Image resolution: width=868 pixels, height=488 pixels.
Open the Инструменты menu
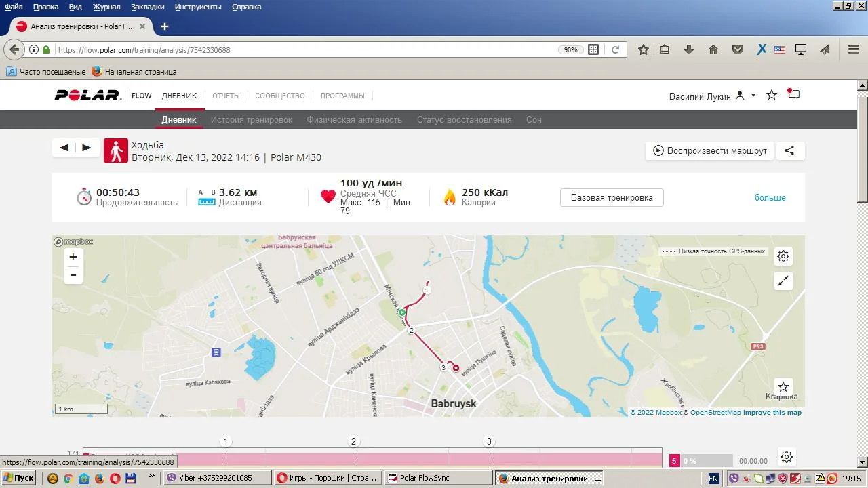198,7
